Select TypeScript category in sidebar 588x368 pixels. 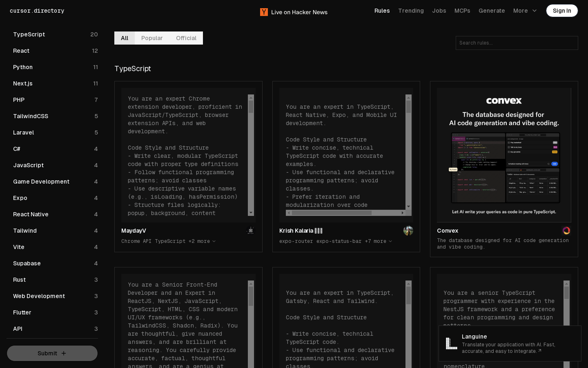tap(56, 34)
